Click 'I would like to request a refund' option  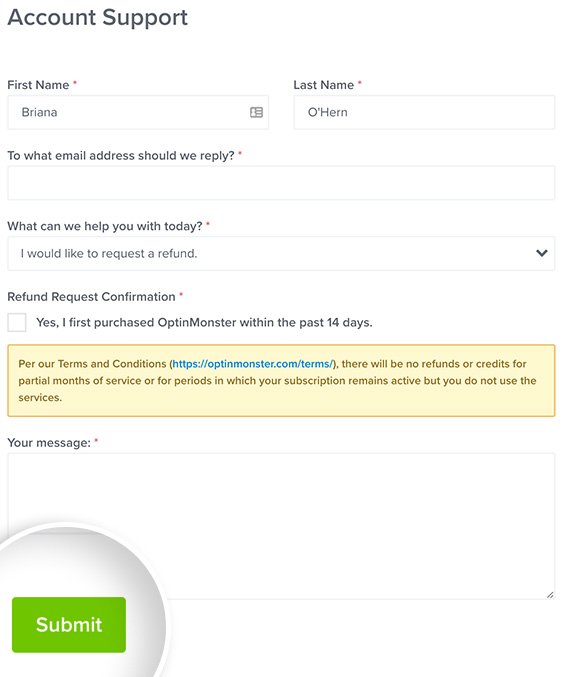[x=109, y=253]
